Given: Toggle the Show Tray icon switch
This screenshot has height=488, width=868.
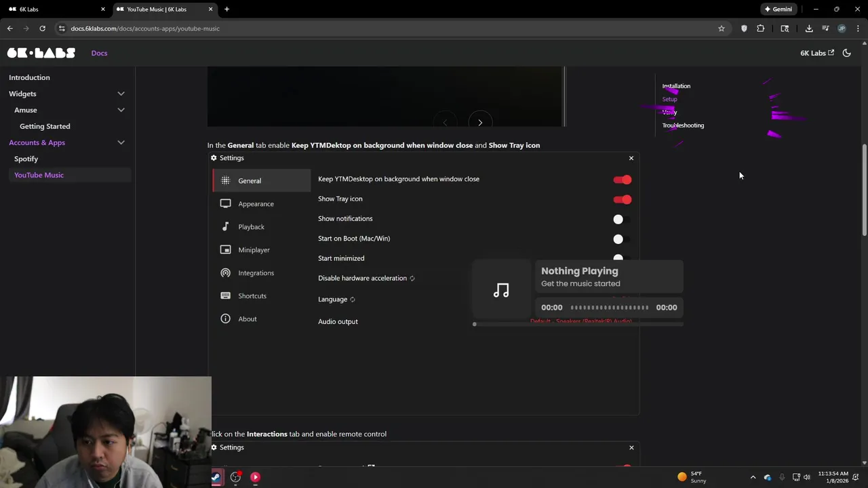Looking at the screenshot, I should click(622, 199).
